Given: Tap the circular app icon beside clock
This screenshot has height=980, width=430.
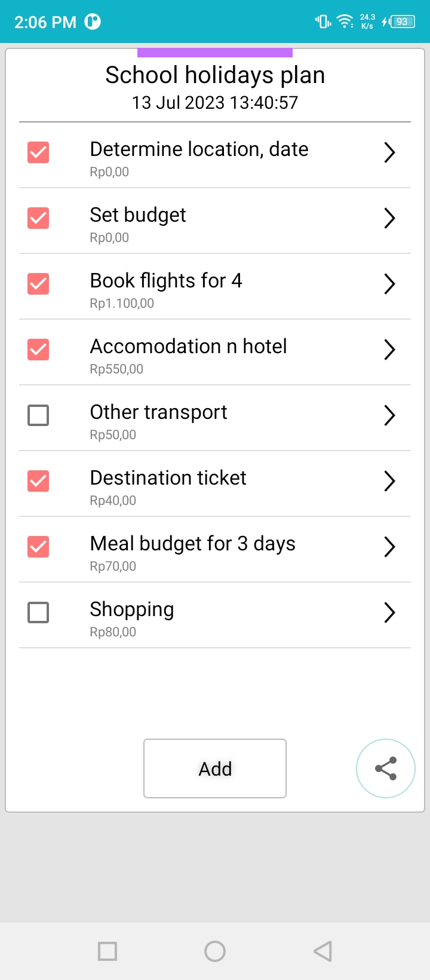Looking at the screenshot, I should (x=93, y=22).
